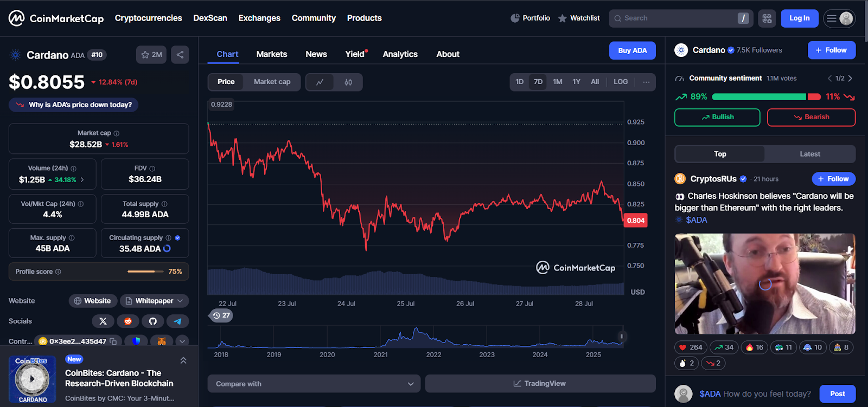Copy the contract address 0x3ee2...435d47
868x407 pixels.
[x=113, y=341]
